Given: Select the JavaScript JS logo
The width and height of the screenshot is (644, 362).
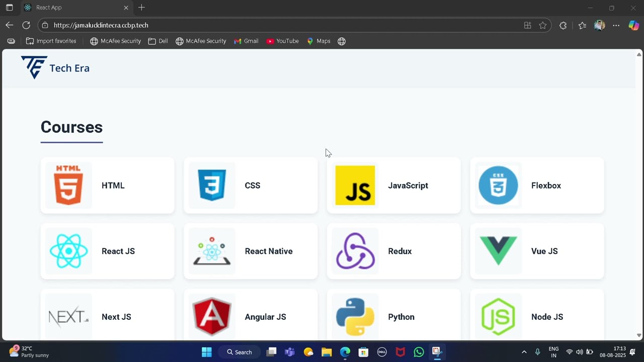Looking at the screenshot, I should (x=355, y=185).
